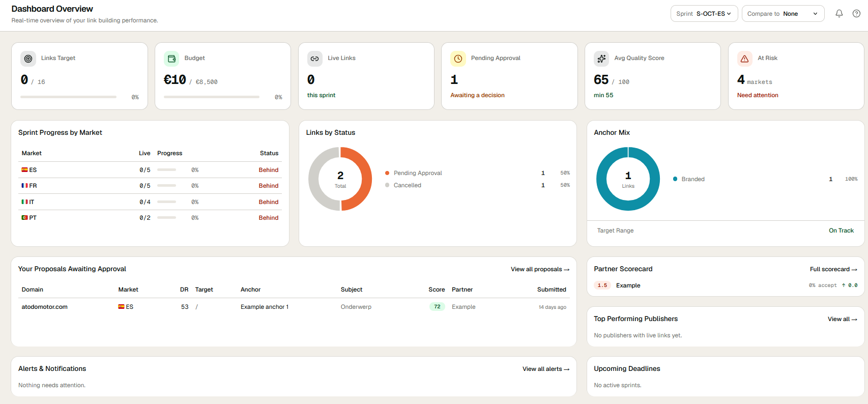Open the Sprint S-OCT-ES dropdown
Viewport: 868px width, 404px height.
(x=704, y=14)
